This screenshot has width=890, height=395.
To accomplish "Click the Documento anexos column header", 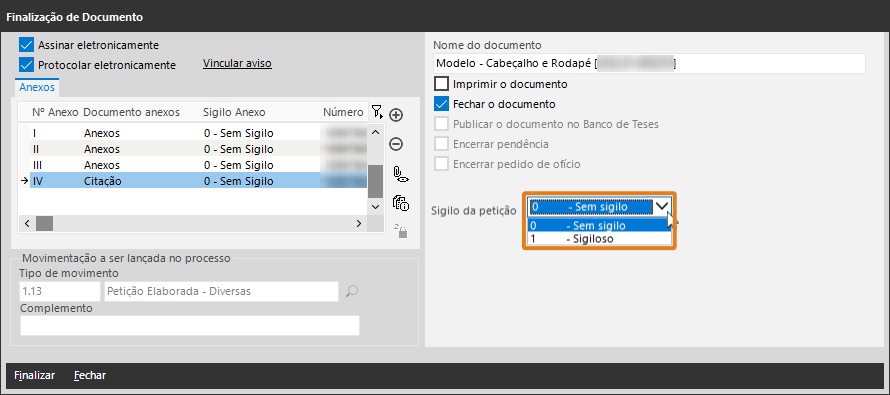I will click(x=132, y=112).
